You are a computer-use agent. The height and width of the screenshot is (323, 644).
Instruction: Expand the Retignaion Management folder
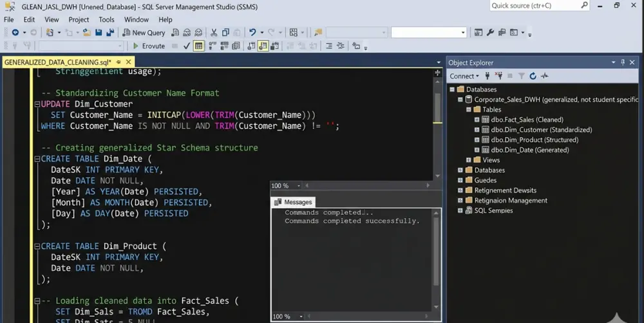tap(460, 200)
